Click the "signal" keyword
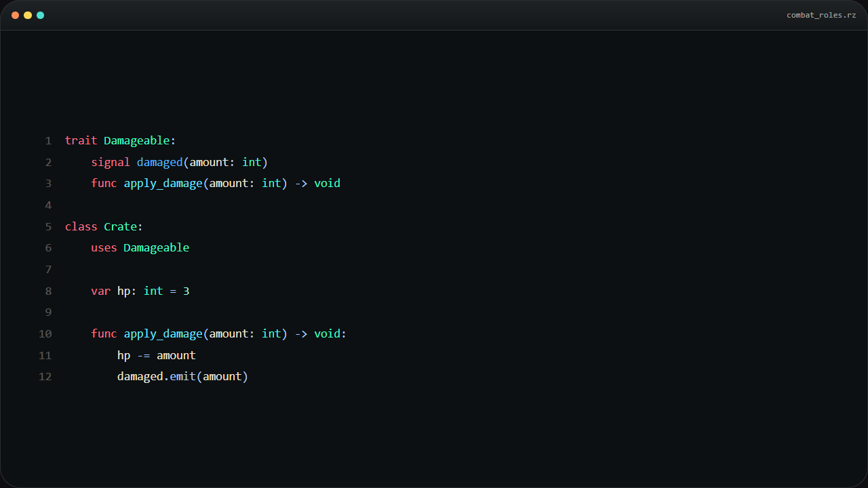The width and height of the screenshot is (868, 488). pos(111,162)
